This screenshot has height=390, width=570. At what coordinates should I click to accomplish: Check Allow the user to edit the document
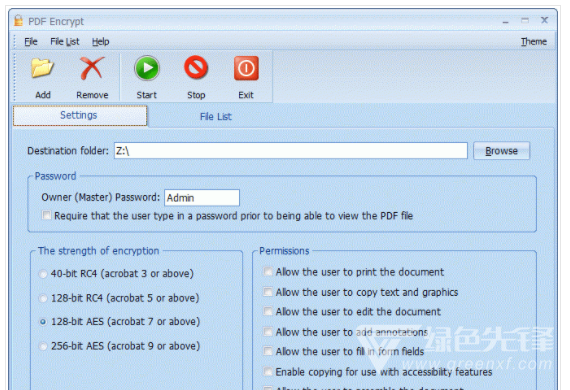coord(268,311)
